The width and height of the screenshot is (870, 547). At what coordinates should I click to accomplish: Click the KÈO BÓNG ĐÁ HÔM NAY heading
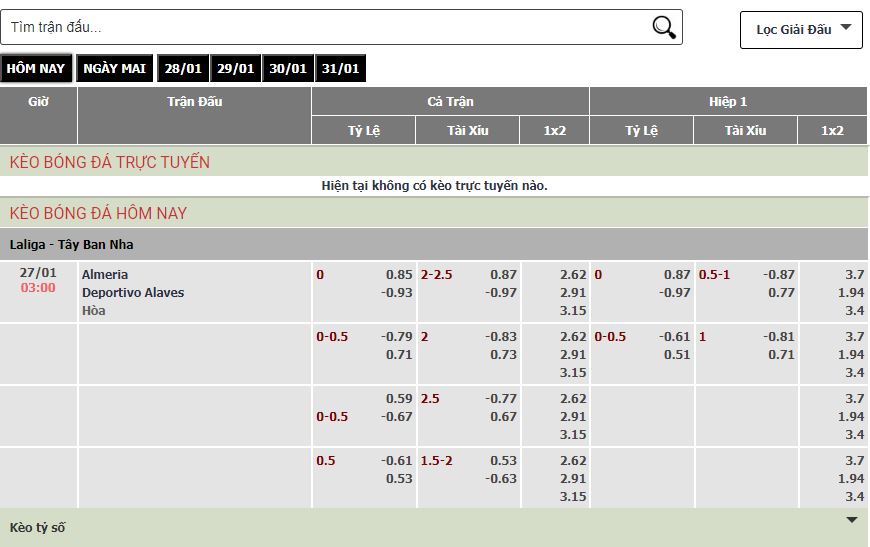coord(98,213)
